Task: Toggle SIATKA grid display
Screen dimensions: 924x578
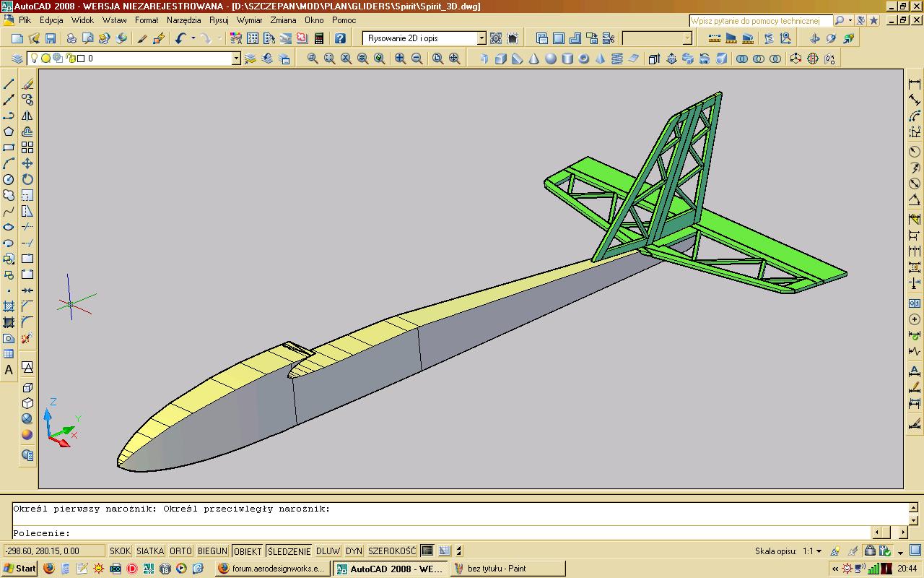Action: click(150, 551)
